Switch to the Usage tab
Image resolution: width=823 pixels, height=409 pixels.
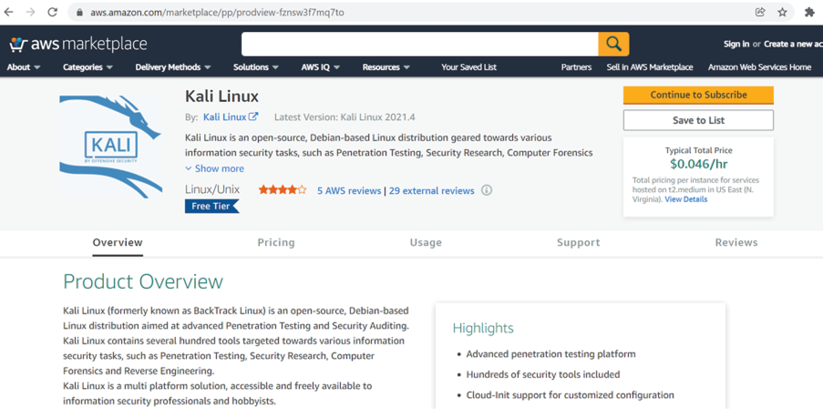(x=426, y=243)
